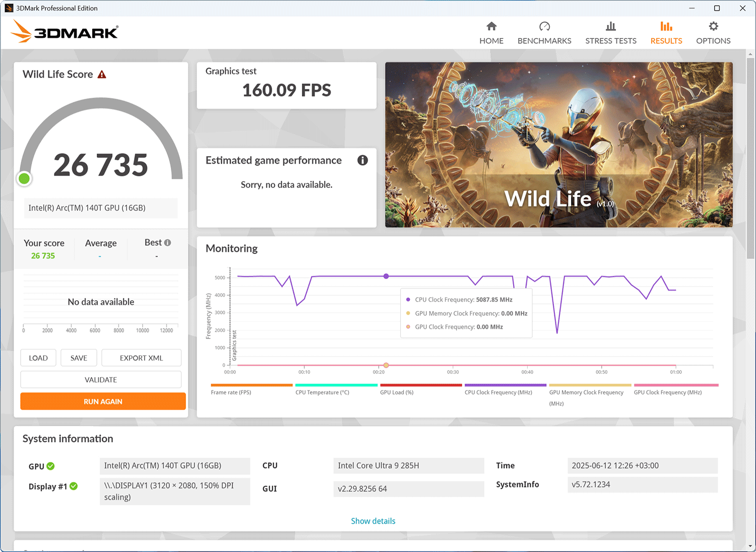
Task: Click the info icon beside Best
Action: 167,243
